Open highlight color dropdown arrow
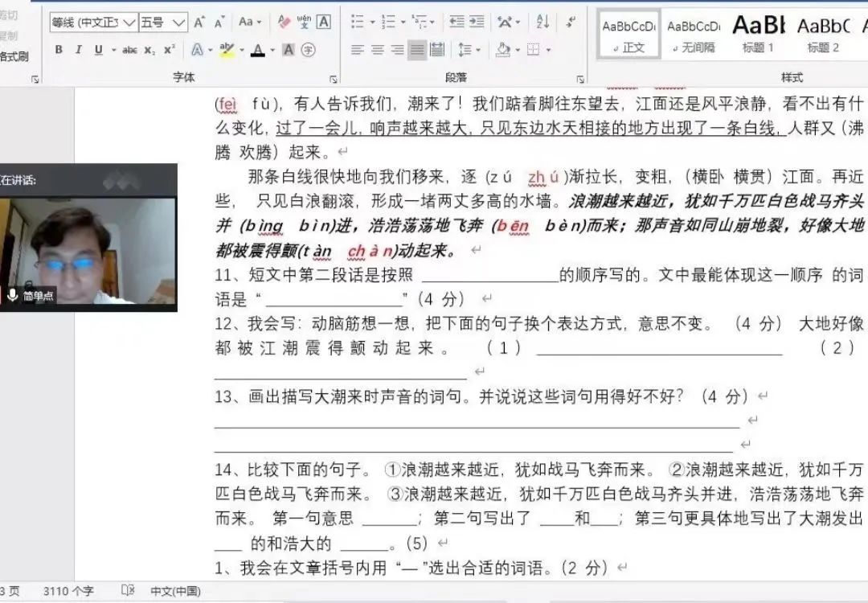This screenshot has width=868, height=603. click(x=242, y=50)
